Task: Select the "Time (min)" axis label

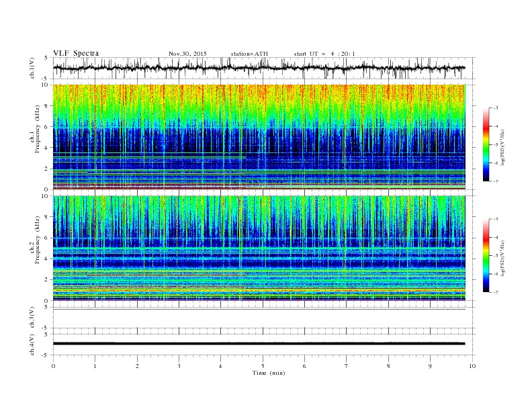Action: (269, 373)
